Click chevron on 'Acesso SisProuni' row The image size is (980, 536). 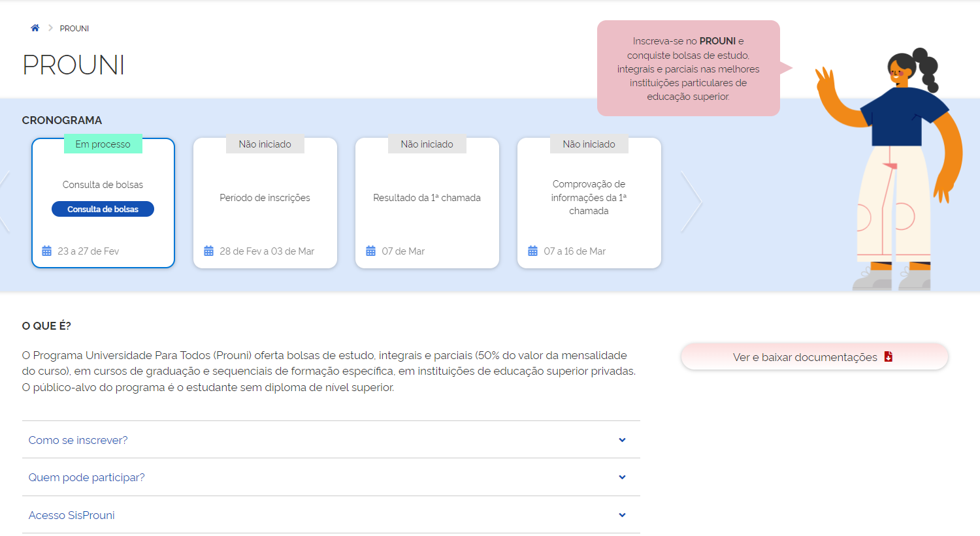(622, 515)
